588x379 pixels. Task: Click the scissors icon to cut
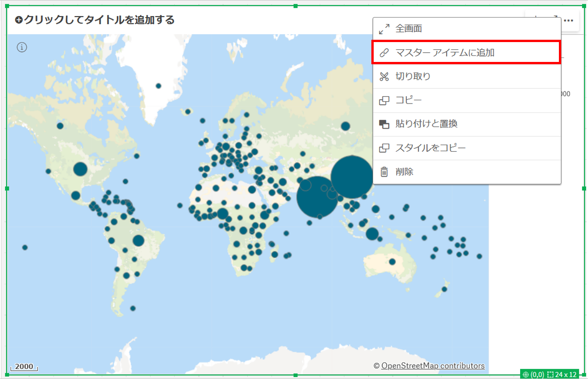(384, 77)
